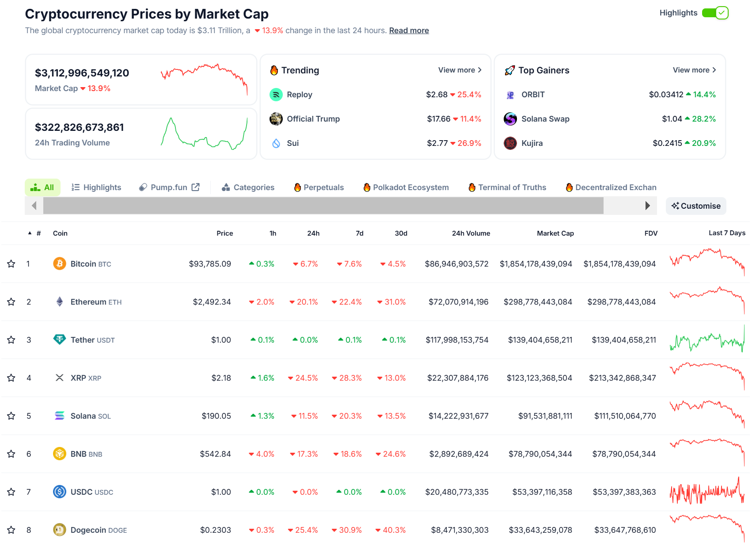Click the tab scrollbar left arrow
756x546 pixels.
click(x=34, y=206)
